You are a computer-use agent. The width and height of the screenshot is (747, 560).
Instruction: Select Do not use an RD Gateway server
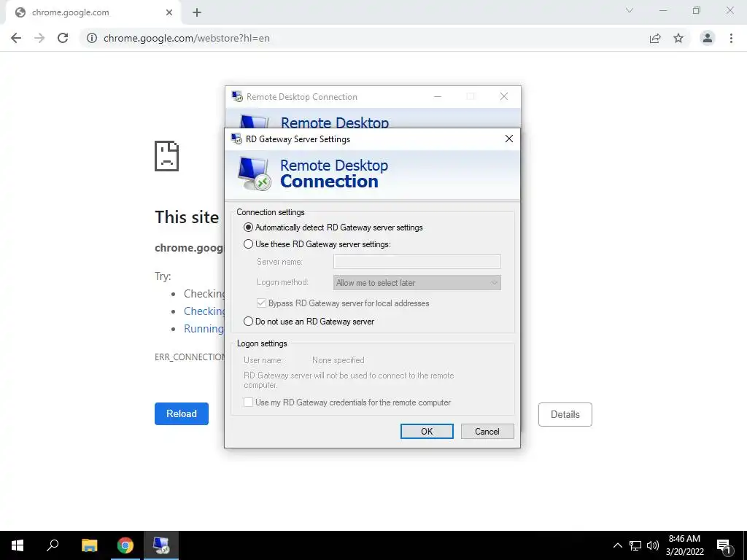click(248, 322)
